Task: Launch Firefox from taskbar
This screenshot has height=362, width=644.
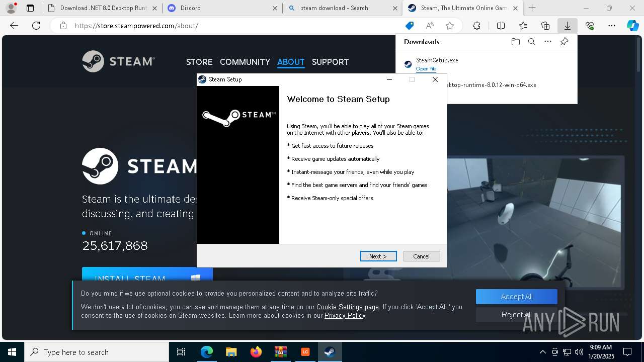Action: (256, 352)
